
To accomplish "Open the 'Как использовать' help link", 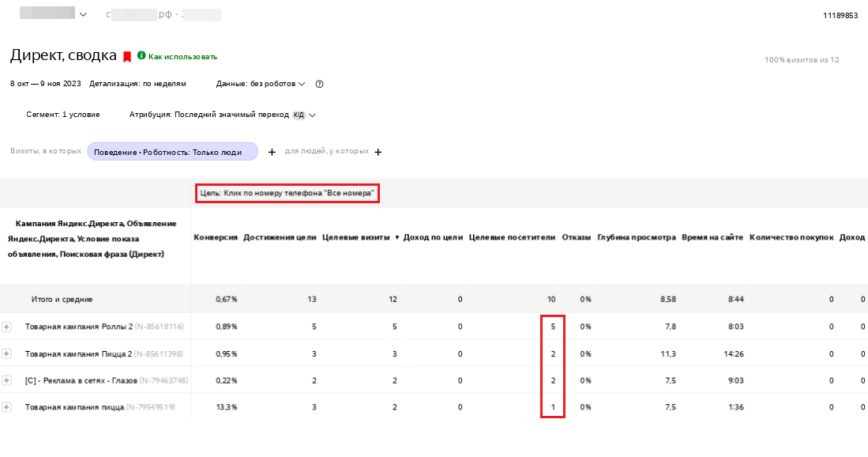I will (182, 56).
